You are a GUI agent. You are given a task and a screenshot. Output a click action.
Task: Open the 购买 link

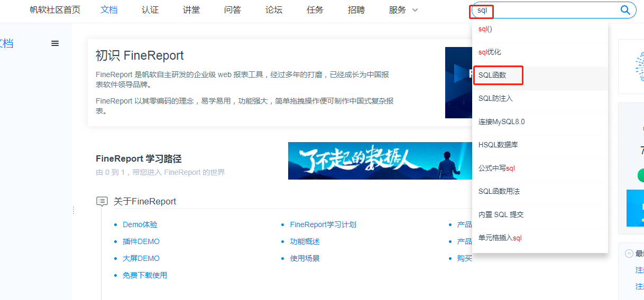tap(465, 258)
